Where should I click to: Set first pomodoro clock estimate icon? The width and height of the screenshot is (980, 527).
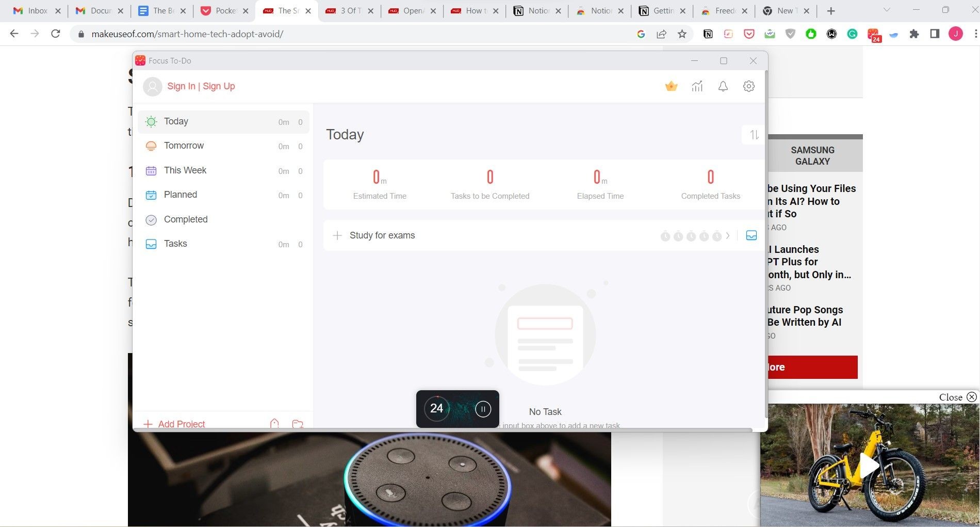click(665, 236)
